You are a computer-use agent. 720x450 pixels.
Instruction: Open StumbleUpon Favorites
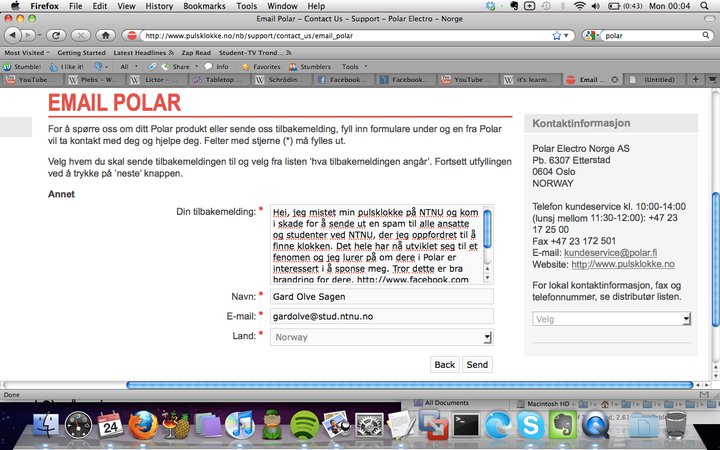261,67
